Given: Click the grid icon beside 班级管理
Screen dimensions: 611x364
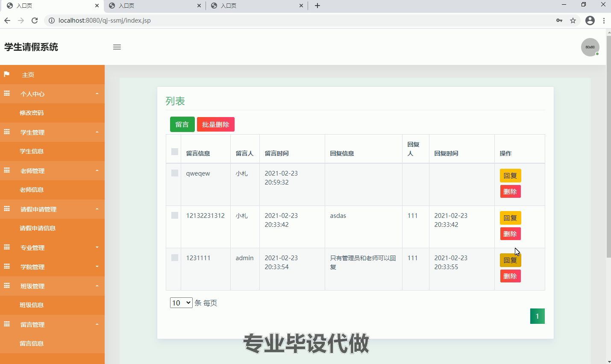Looking at the screenshot, I should click(x=7, y=286).
